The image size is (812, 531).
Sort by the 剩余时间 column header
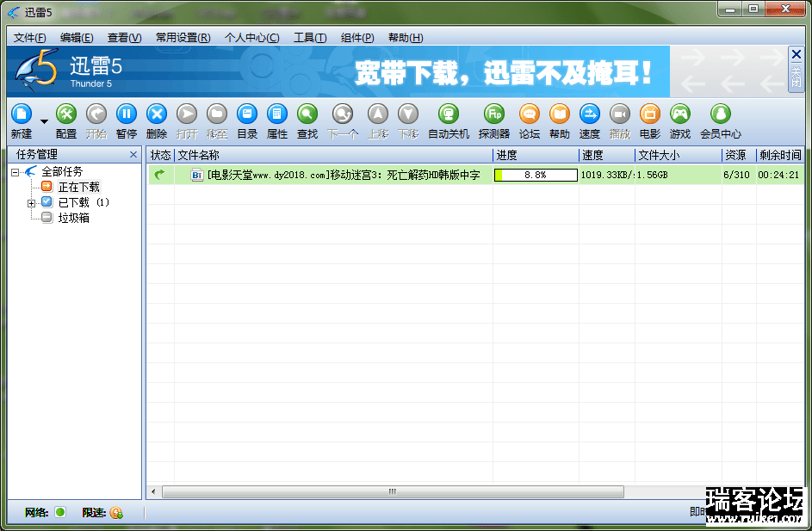[780, 155]
